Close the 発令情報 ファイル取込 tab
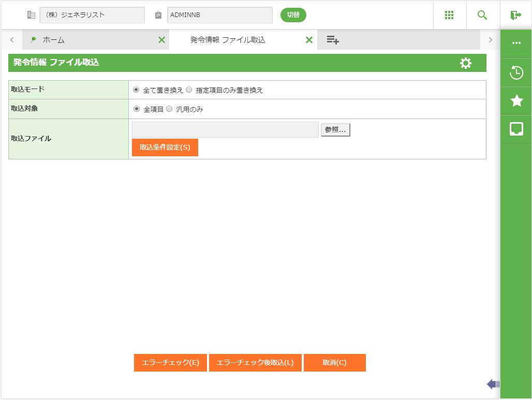532x400 pixels. (x=309, y=40)
